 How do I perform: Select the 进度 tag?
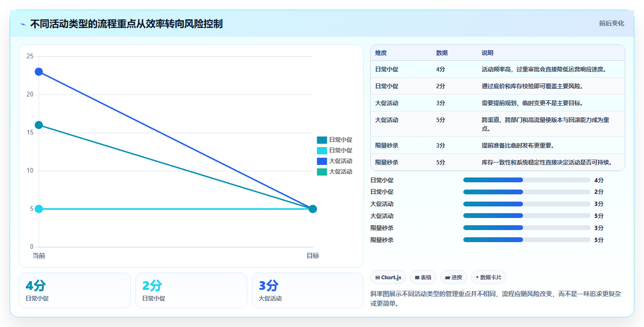click(x=454, y=277)
